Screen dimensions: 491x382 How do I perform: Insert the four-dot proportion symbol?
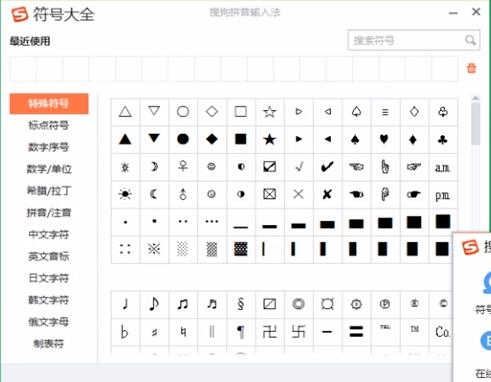[125, 249]
